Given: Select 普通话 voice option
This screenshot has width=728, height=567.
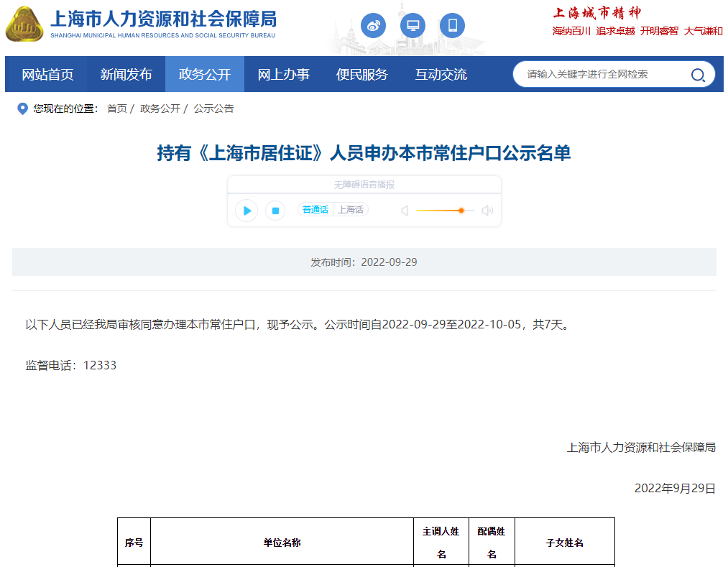Looking at the screenshot, I should [315, 210].
